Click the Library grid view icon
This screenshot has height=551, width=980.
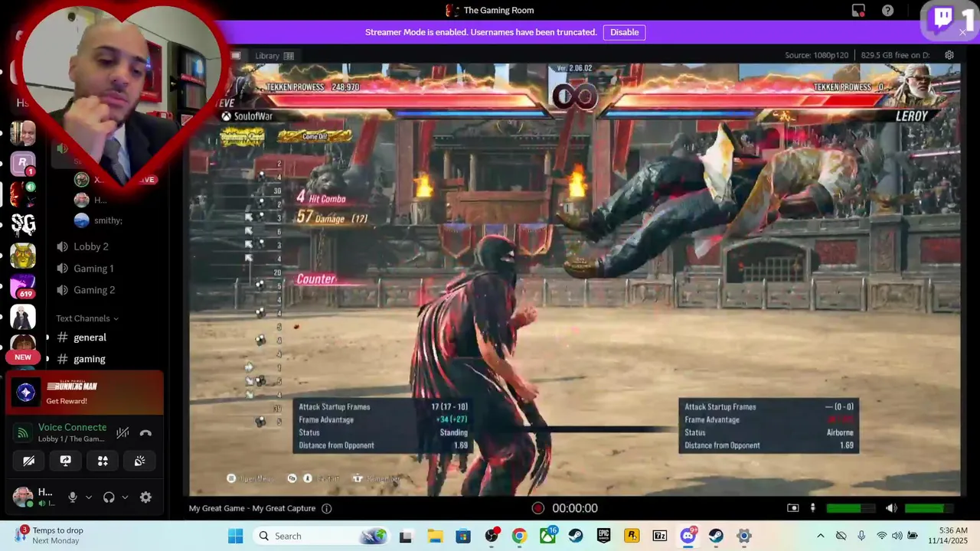[x=289, y=55]
